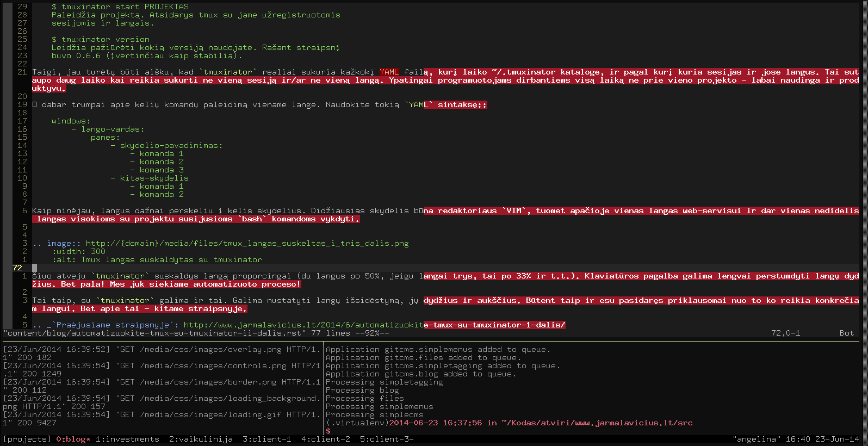Click 'Processing simpletagging' log line
This screenshot has height=446, width=868.
coord(384,382)
